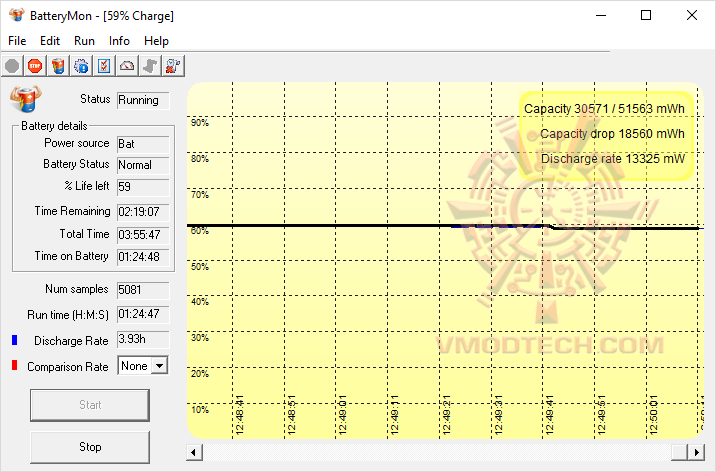Open the Edit menu
Image resolution: width=716 pixels, height=472 pixels.
click(50, 41)
